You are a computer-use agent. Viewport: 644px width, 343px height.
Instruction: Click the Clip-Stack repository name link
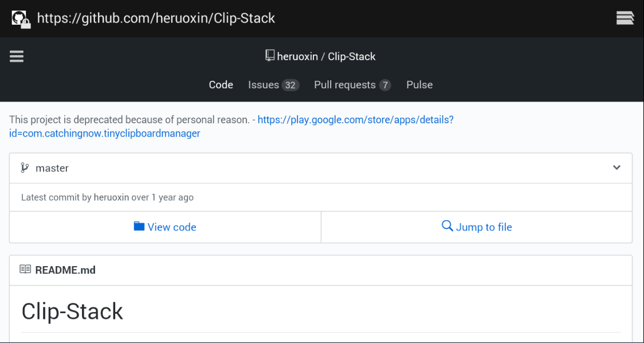pyautogui.click(x=352, y=56)
